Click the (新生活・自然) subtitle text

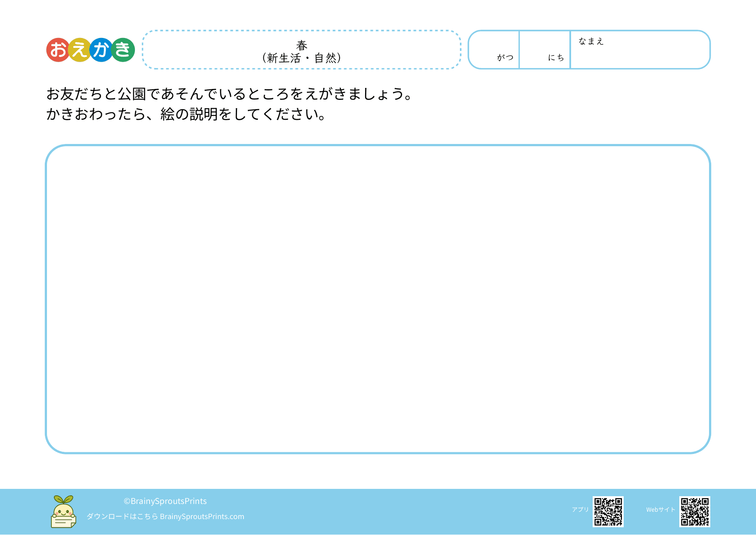pos(302,58)
